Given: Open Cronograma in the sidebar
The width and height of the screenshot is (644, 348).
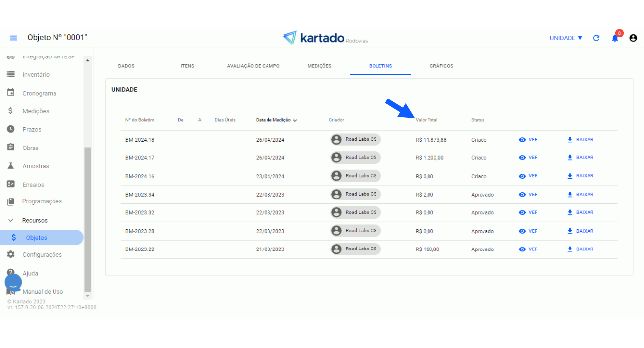Looking at the screenshot, I should pos(39,93).
